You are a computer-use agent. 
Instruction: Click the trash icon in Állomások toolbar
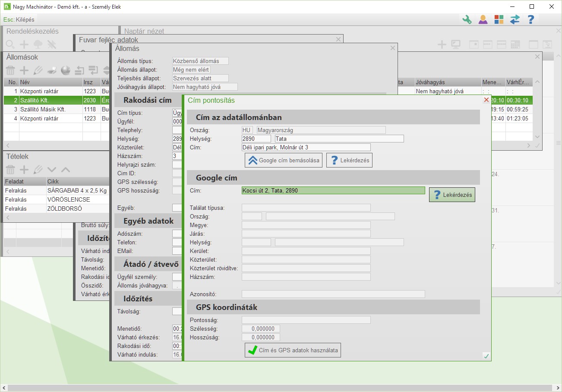pyautogui.click(x=10, y=70)
